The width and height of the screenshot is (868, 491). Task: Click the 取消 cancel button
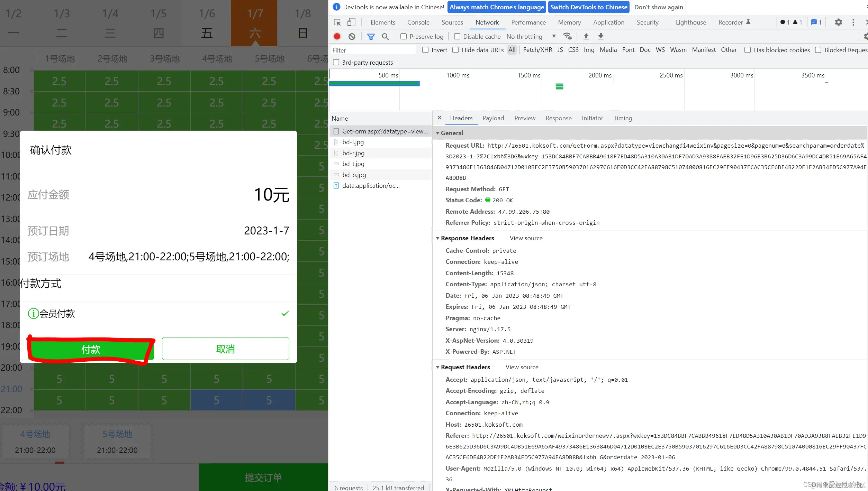point(225,349)
